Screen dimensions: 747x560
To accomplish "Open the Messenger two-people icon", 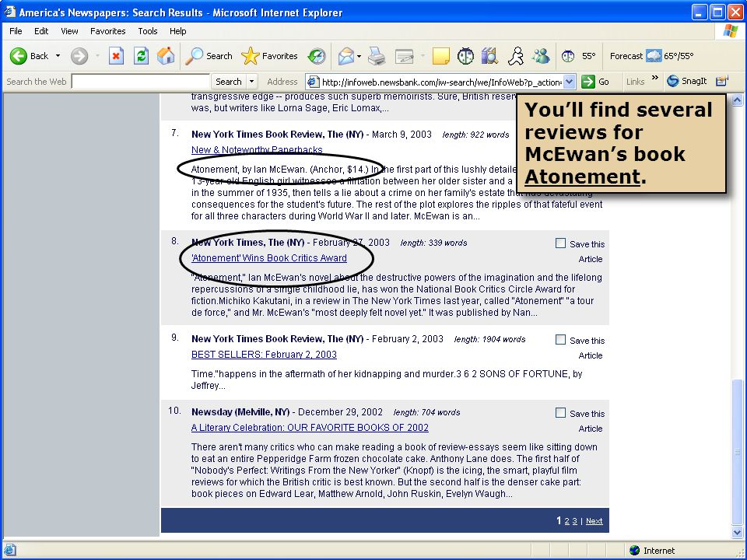I will (541, 56).
